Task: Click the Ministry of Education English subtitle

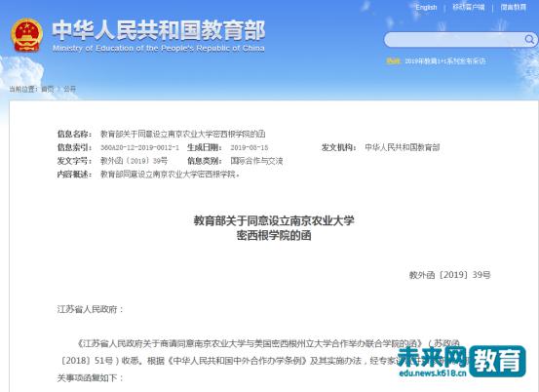Action: pos(159,48)
